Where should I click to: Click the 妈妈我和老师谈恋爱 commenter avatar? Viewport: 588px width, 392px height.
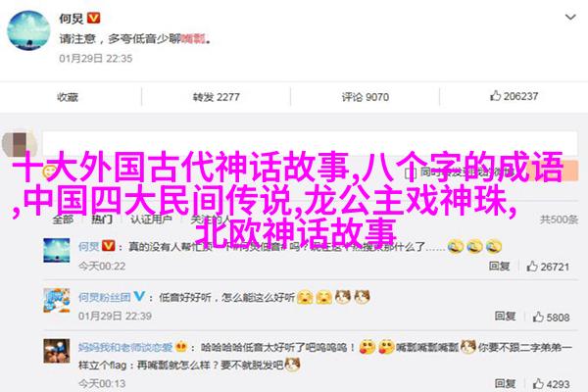[57, 351]
